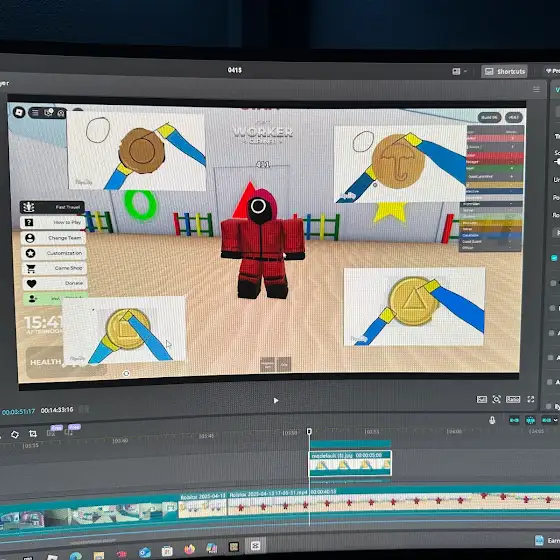Click the 03:40 mark on timeline ruler
The width and height of the screenshot is (560, 560).
[x=120, y=441]
